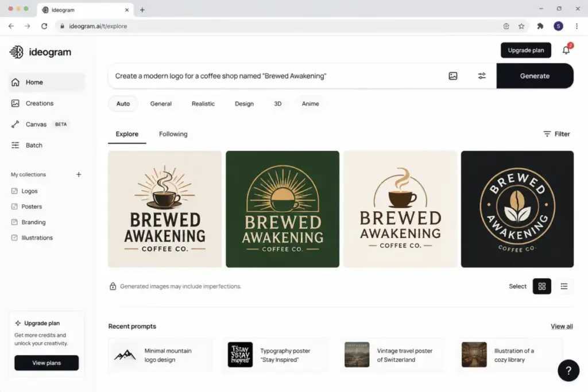
Task: Open Batch in sidebar
Action: click(47, 145)
